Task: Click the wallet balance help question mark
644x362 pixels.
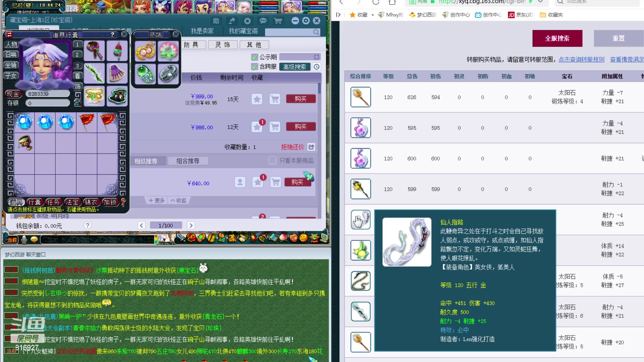Action: tap(87, 225)
